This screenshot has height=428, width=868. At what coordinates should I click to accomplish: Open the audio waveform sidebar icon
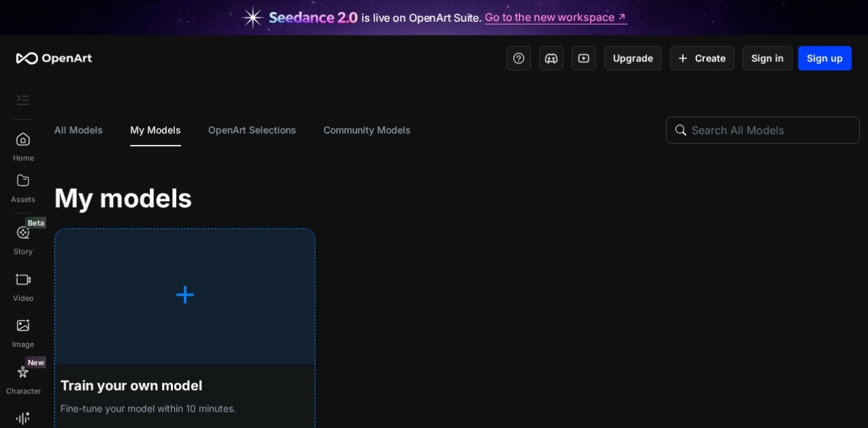pyautogui.click(x=23, y=418)
